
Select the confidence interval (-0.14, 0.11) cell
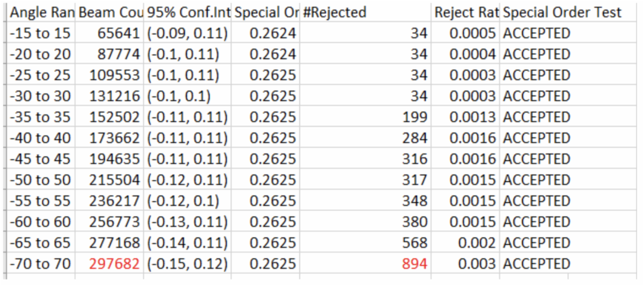point(188,243)
